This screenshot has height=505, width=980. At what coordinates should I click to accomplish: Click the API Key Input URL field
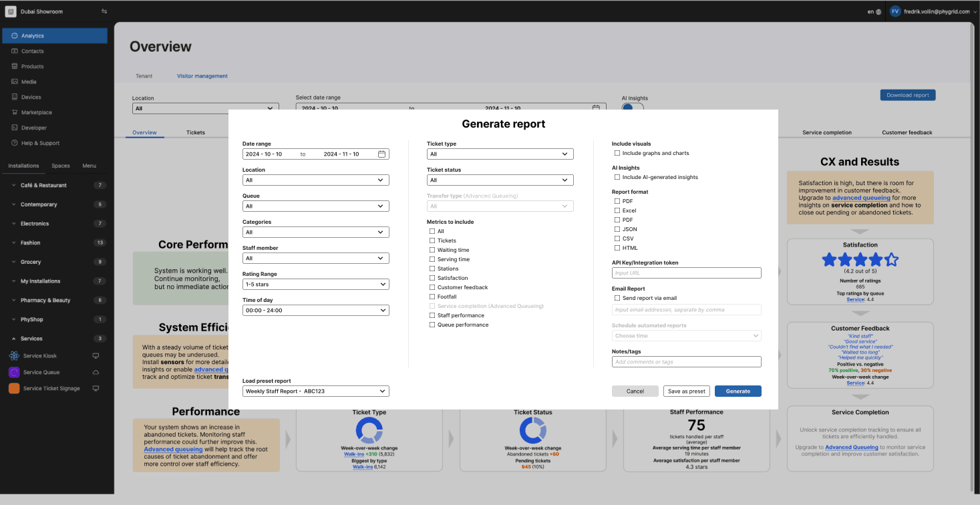click(x=686, y=273)
